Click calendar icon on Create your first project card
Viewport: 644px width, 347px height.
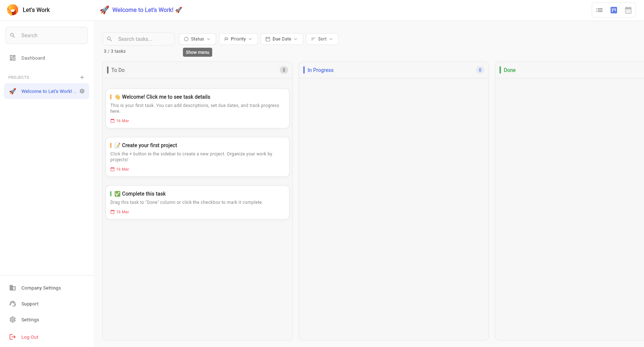coord(112,169)
